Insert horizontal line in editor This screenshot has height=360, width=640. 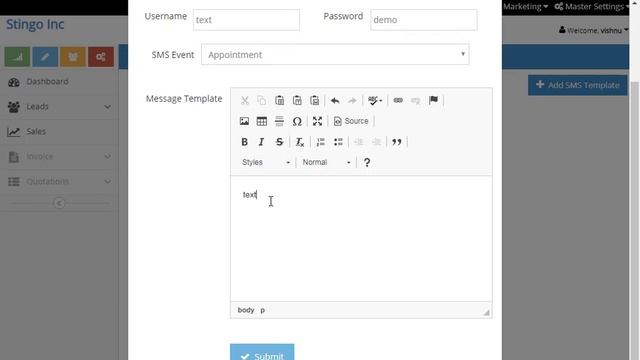tap(279, 121)
